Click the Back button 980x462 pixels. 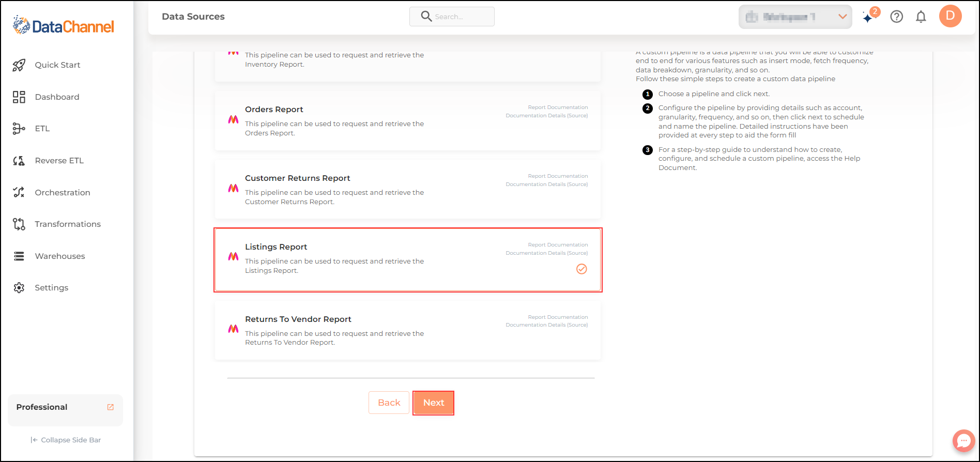tap(389, 403)
